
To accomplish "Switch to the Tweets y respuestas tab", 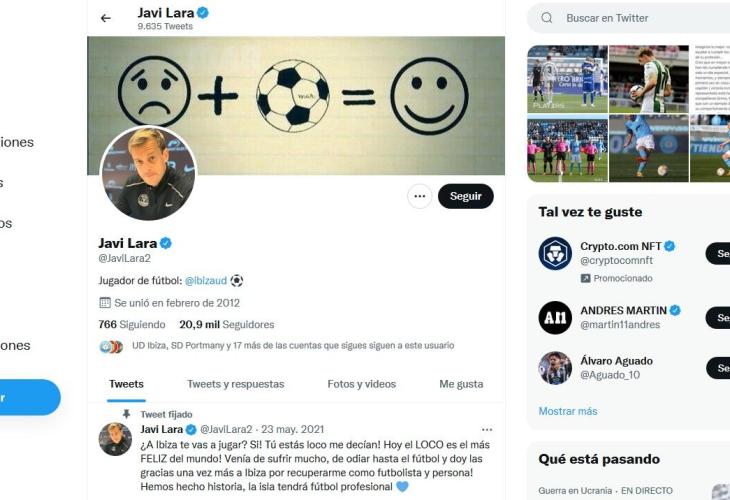I will pos(236,384).
